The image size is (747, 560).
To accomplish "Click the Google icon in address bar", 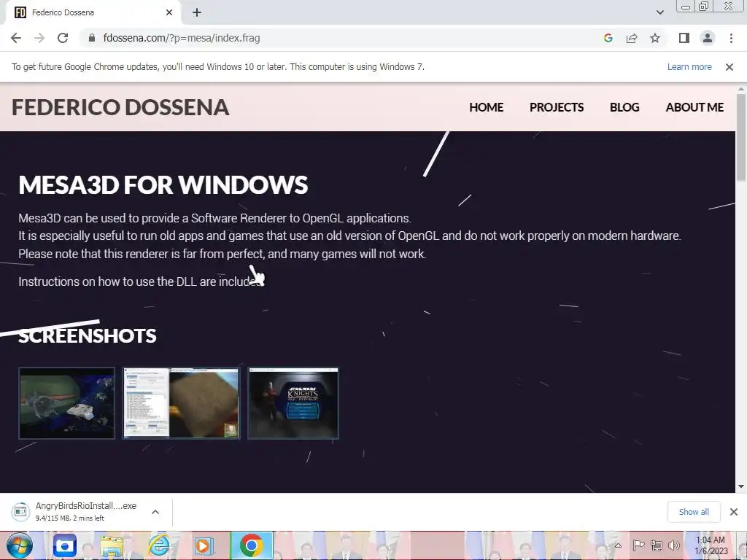I will (608, 38).
